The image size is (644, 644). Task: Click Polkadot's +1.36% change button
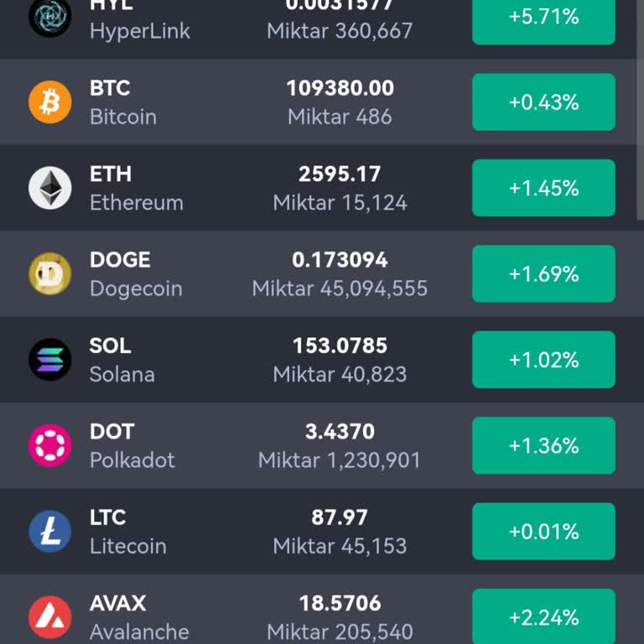[543, 445]
